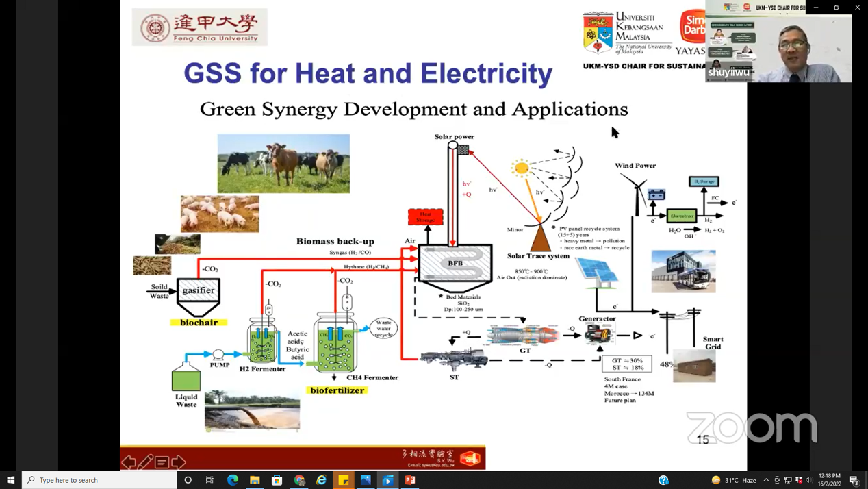Open the Windows Start menu
The width and height of the screenshot is (868, 489).
[10, 480]
